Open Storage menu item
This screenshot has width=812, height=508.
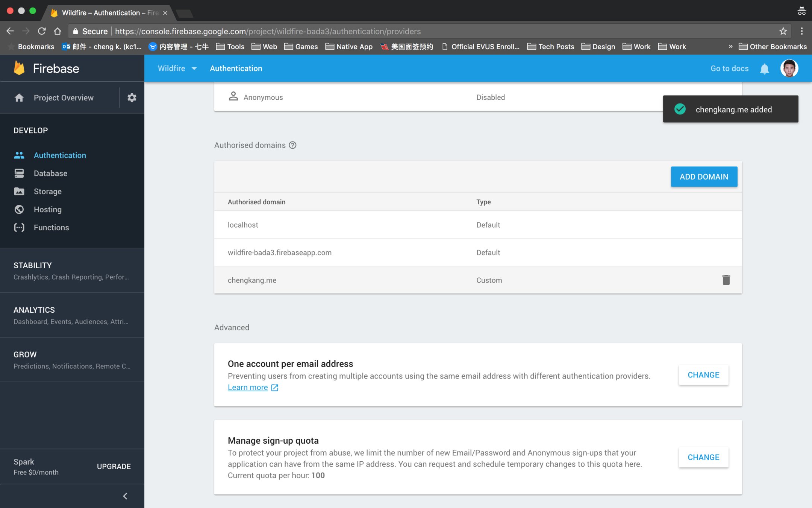coord(47,192)
